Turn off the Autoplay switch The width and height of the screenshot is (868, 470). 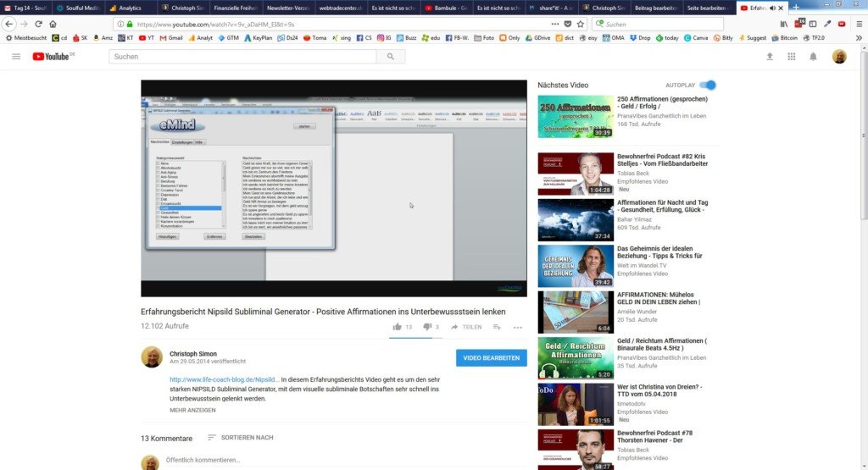[708, 85]
